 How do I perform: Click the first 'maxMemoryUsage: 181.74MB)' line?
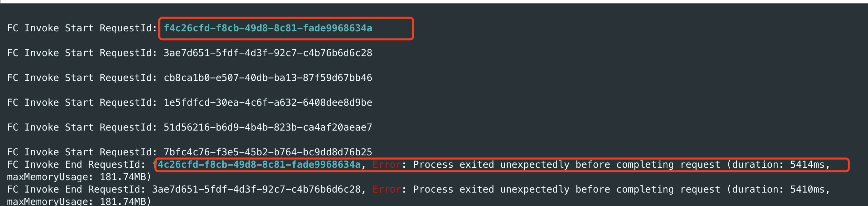click(79, 177)
